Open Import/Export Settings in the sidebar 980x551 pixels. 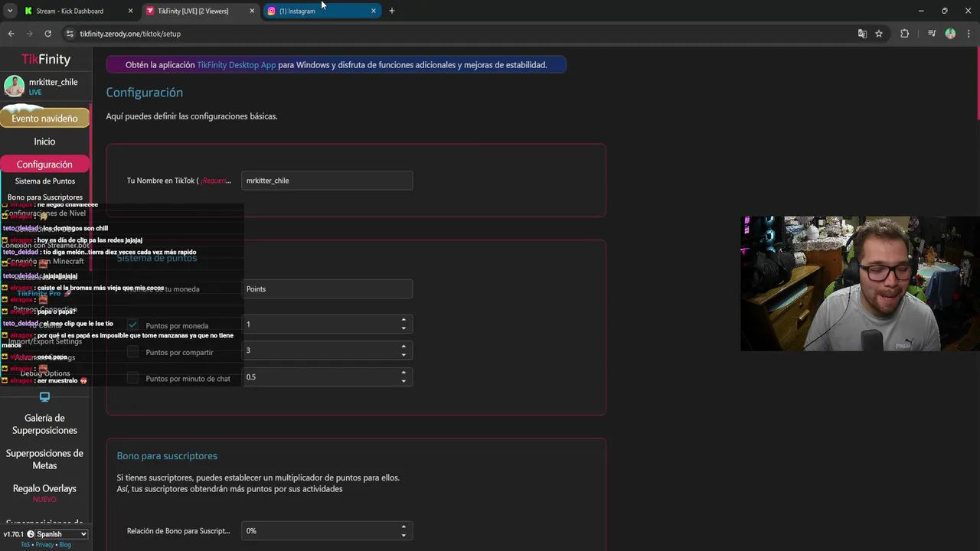[x=45, y=341]
